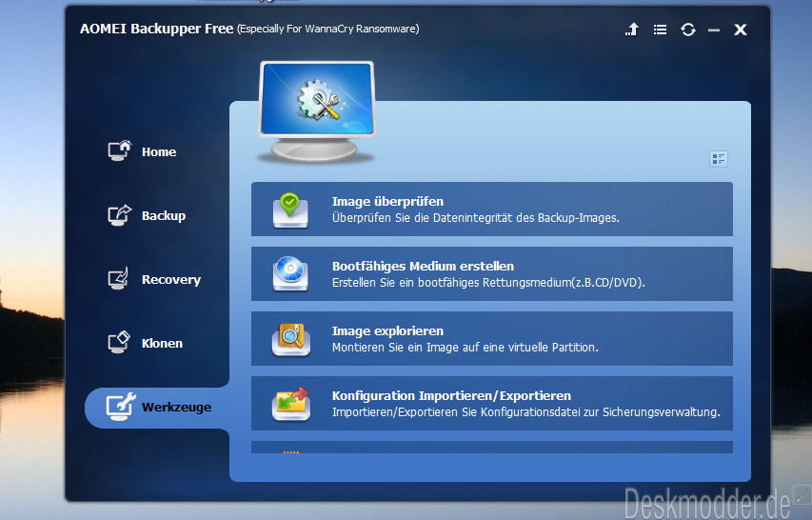Screen dimensions: 812x520
Task: Open Konfiguration Importieren/Exportieren tool
Action: pos(492,403)
